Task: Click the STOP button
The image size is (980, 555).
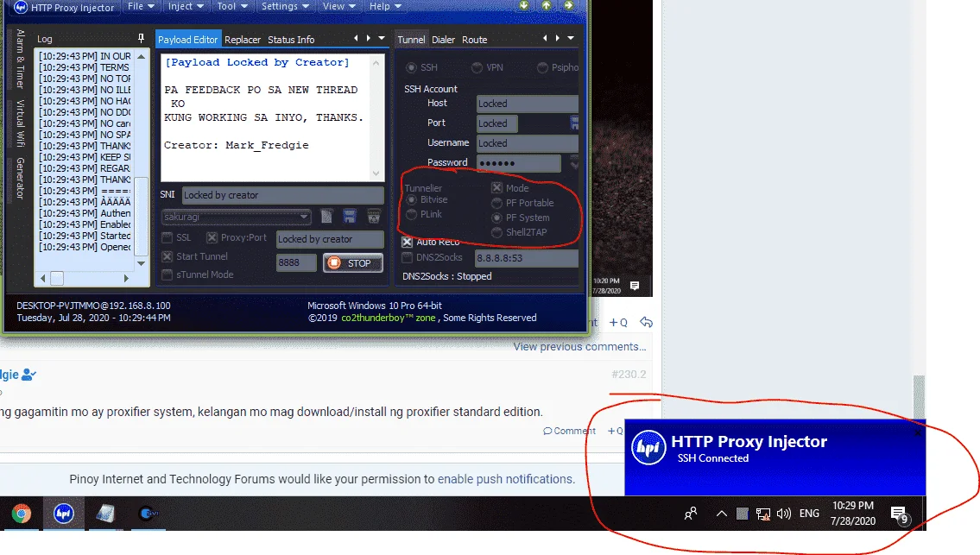Action: (x=352, y=263)
